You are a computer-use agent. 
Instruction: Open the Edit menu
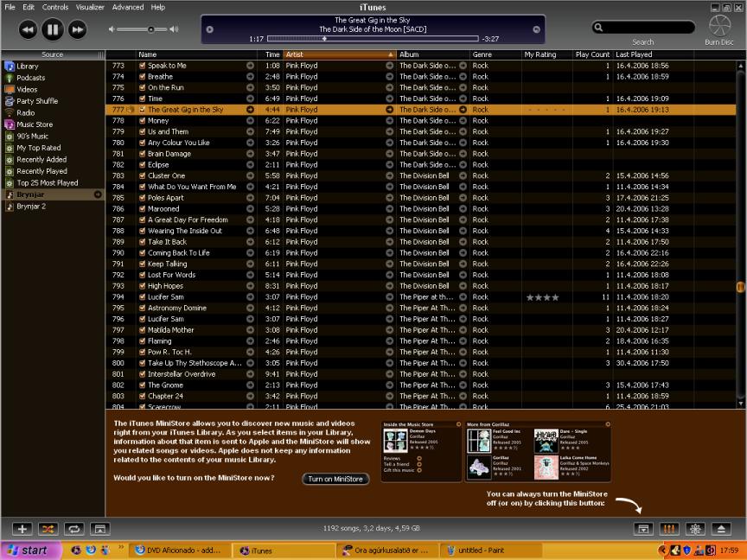(29, 7)
